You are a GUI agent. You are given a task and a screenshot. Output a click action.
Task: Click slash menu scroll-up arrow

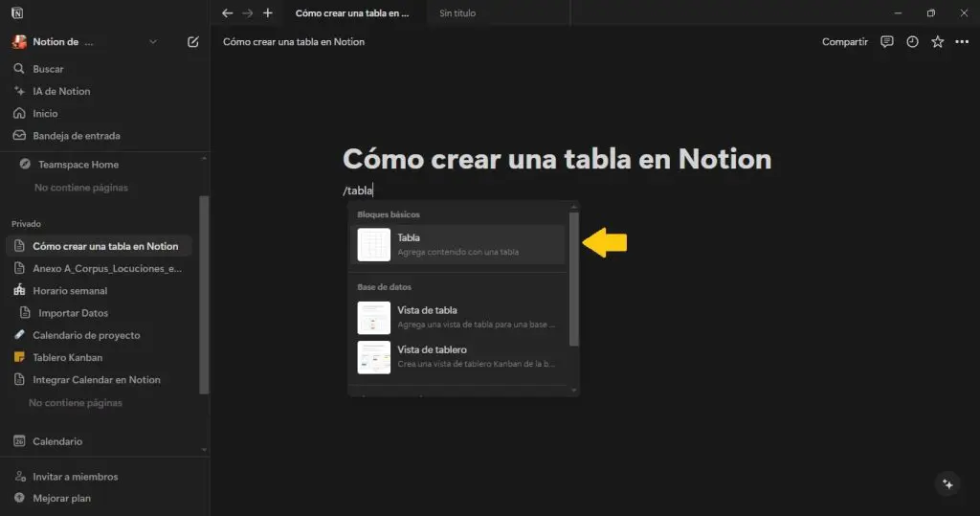tap(574, 207)
